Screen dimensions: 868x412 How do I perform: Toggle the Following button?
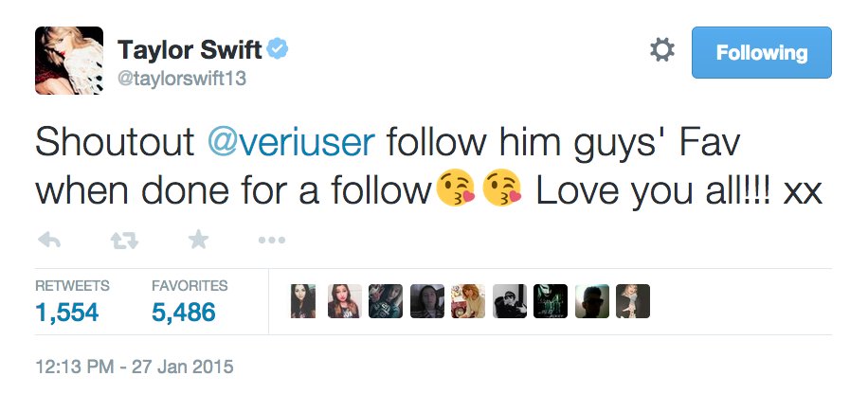(761, 52)
